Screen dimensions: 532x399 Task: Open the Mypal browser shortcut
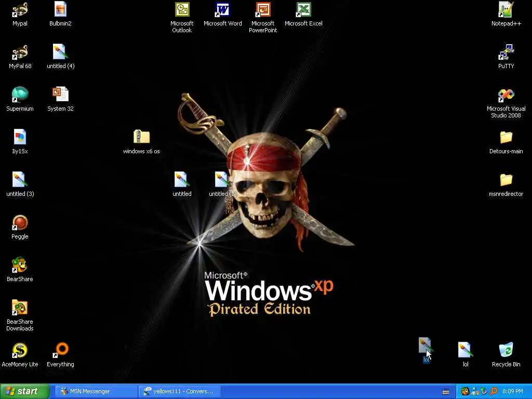point(20,14)
